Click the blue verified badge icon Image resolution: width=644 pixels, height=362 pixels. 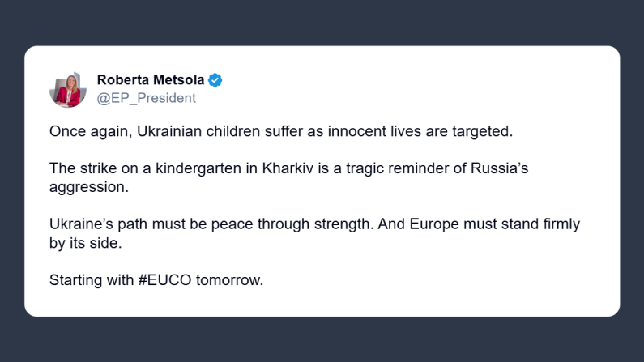(215, 79)
